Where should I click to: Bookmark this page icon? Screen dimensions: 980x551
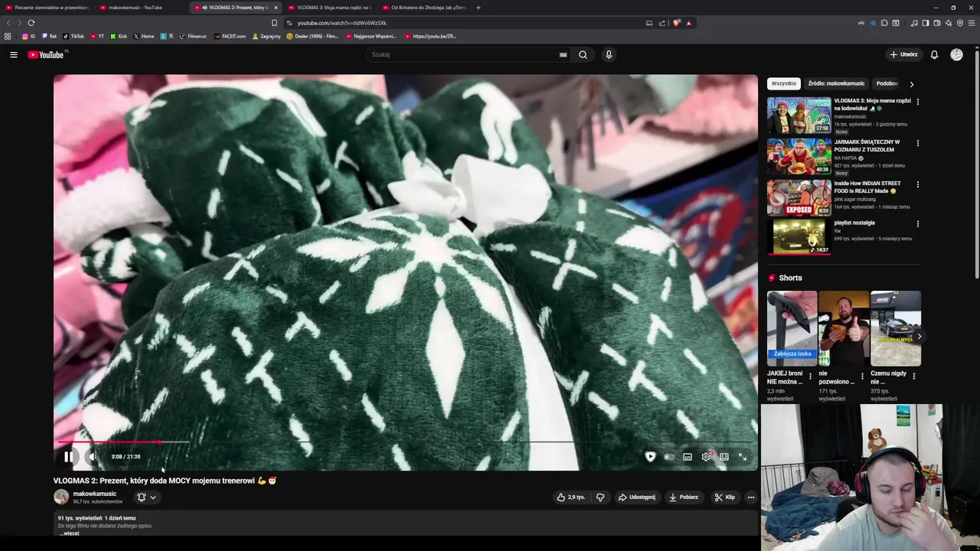pos(275,23)
